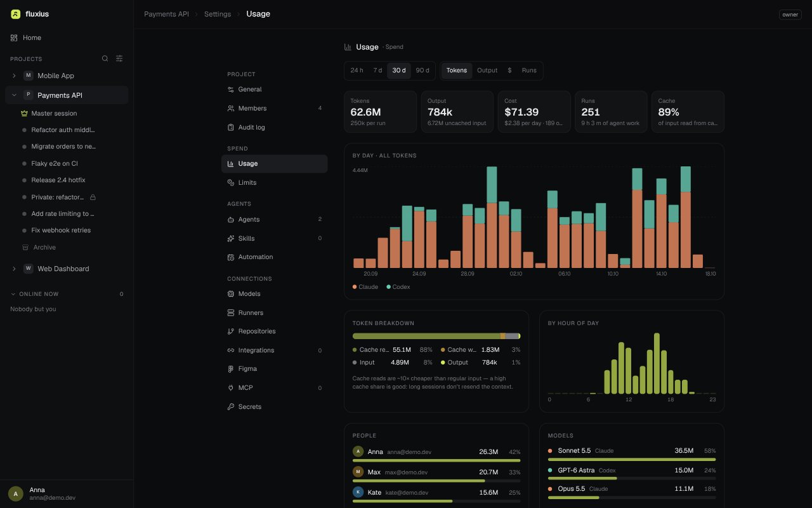
Task: Click the Automation calendar icon
Action: point(231,257)
